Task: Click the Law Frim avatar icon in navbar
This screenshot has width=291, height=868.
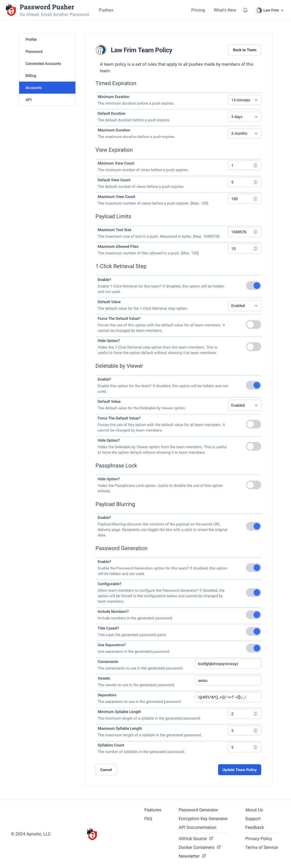Action: [258, 10]
